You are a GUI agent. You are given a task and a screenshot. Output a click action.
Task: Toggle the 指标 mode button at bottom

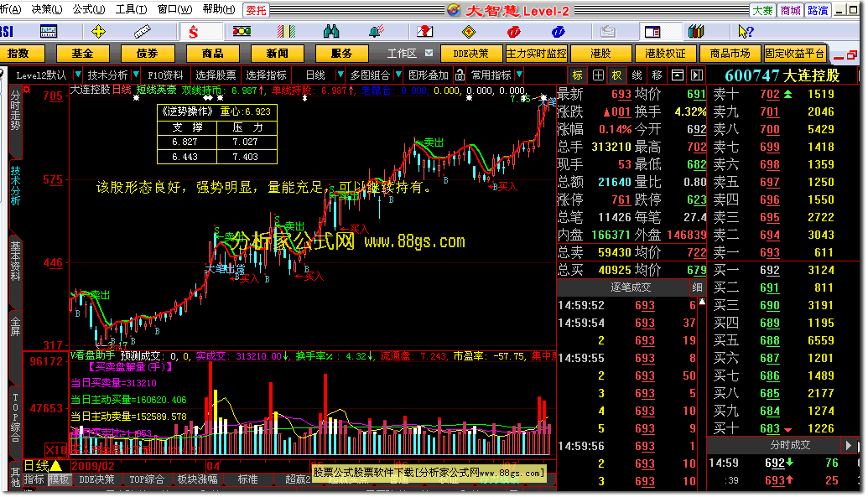34,479
